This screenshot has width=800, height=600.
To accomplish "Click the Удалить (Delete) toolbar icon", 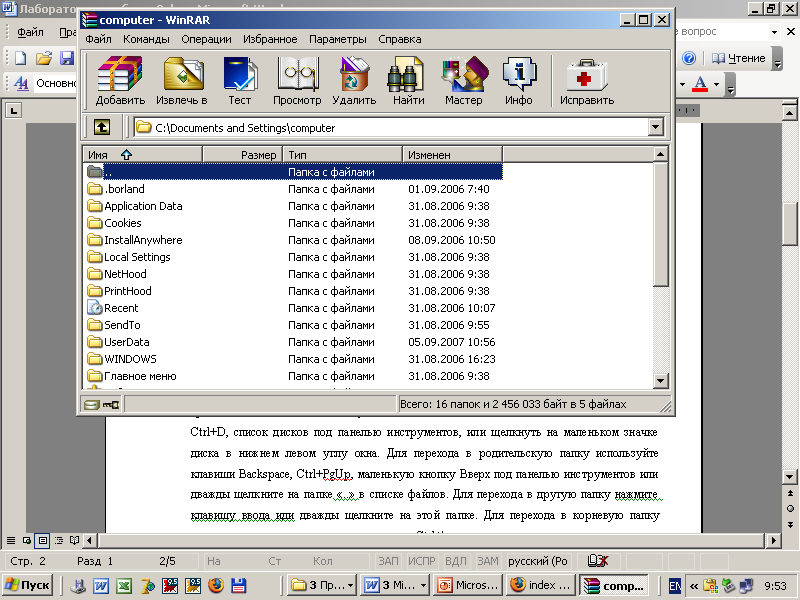I will (x=354, y=81).
